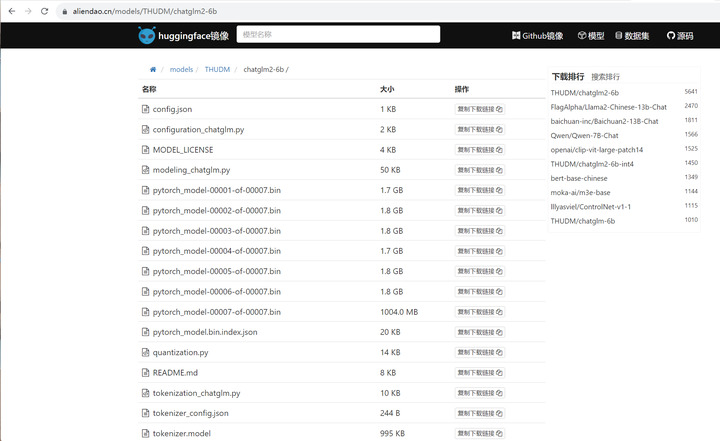Screen dimensions: 720x441
Task: Click the model name search field
Action: 338,34
